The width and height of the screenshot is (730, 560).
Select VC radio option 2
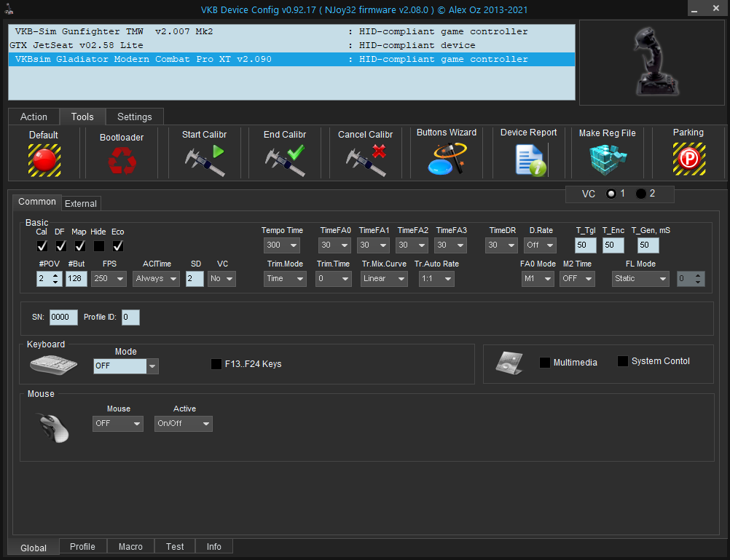[x=641, y=194]
